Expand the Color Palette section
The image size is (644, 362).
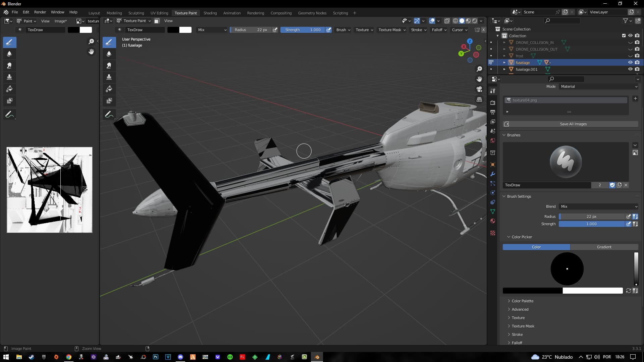point(522,301)
